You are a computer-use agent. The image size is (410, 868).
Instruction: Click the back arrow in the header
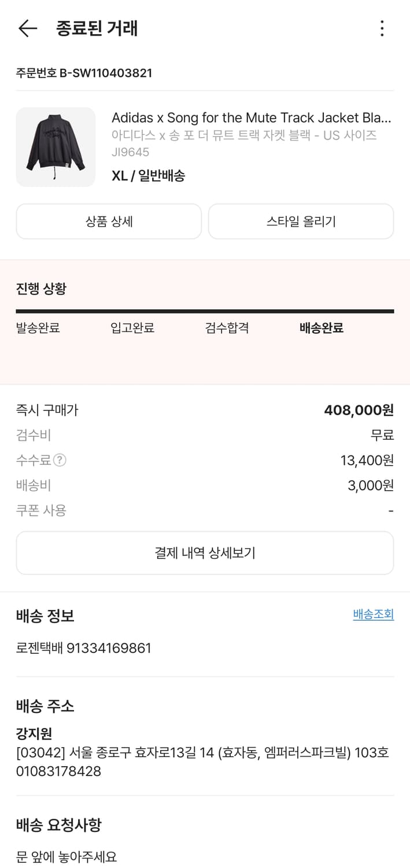pos(28,28)
